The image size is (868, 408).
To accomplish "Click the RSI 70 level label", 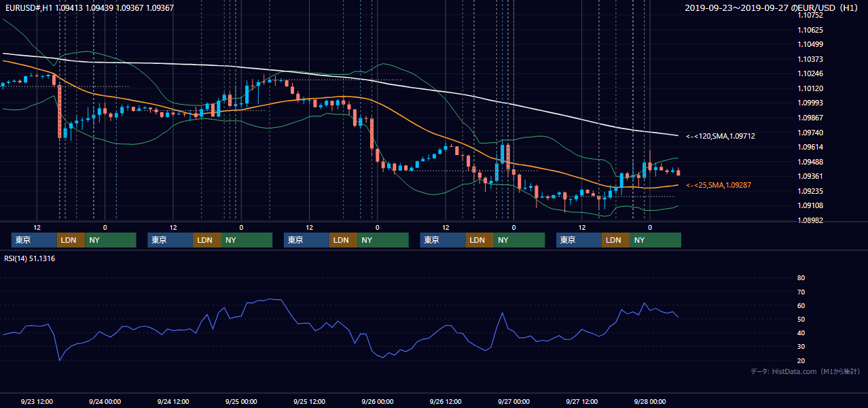I will pyautogui.click(x=801, y=292).
